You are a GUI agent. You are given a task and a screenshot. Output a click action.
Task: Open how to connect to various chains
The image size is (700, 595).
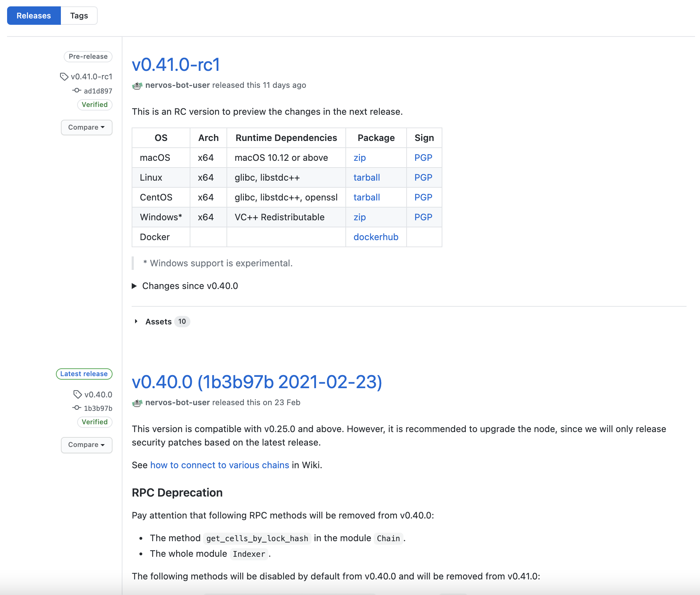[x=219, y=465]
